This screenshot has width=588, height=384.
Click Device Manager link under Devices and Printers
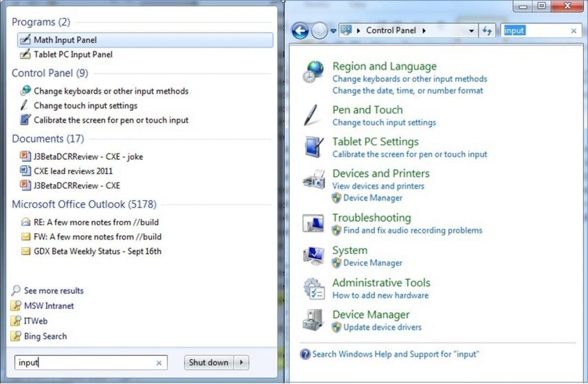(x=373, y=198)
